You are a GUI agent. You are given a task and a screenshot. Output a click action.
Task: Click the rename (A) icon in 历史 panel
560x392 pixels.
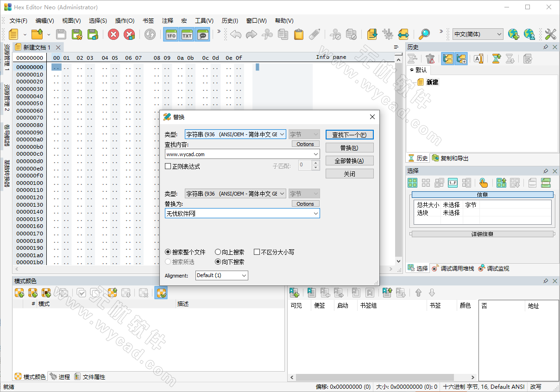(x=479, y=58)
